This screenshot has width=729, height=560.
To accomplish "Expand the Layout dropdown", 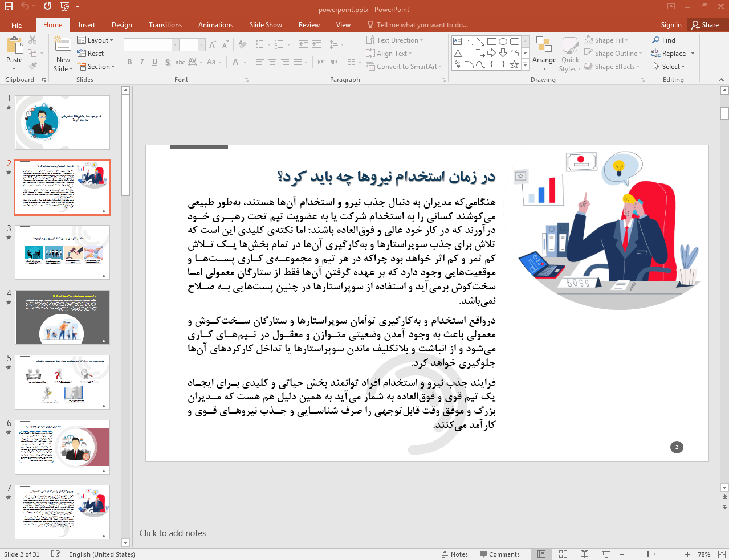I will [96, 40].
